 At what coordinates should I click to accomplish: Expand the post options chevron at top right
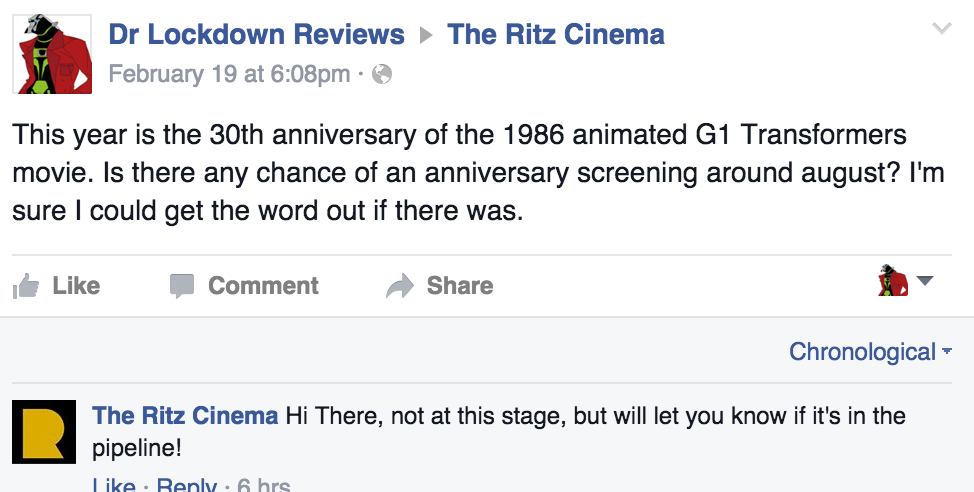(x=941, y=29)
